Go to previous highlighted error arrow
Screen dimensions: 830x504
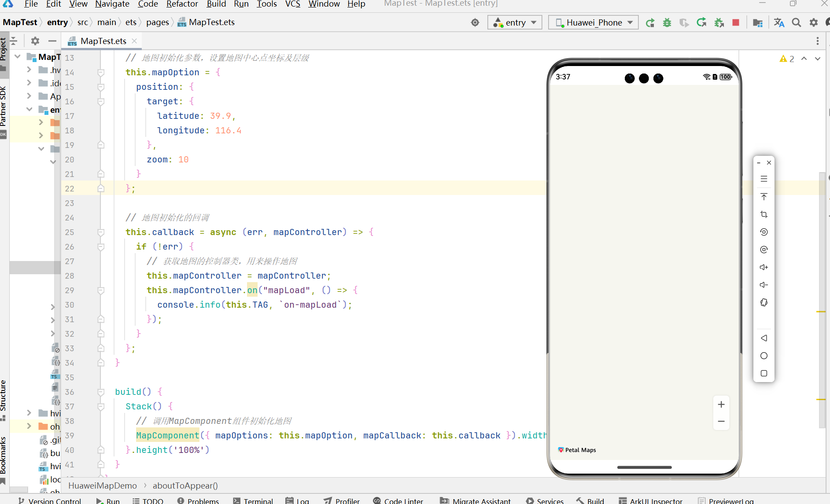tap(804, 59)
